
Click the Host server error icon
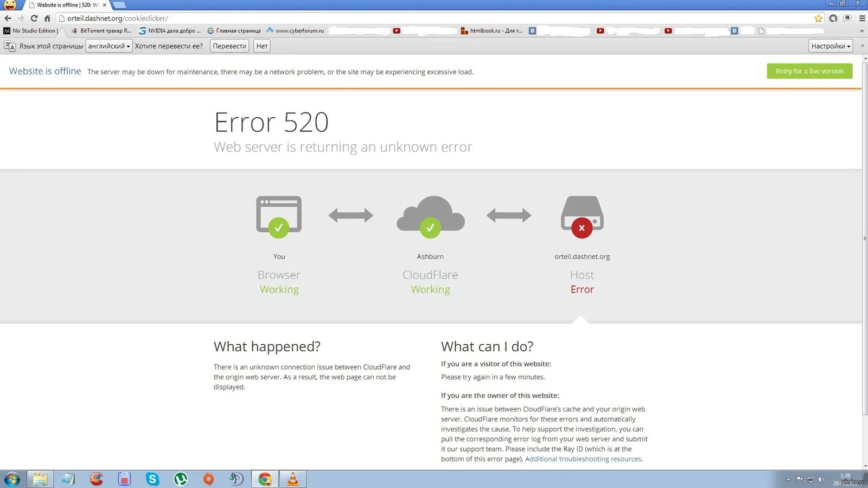[582, 217]
